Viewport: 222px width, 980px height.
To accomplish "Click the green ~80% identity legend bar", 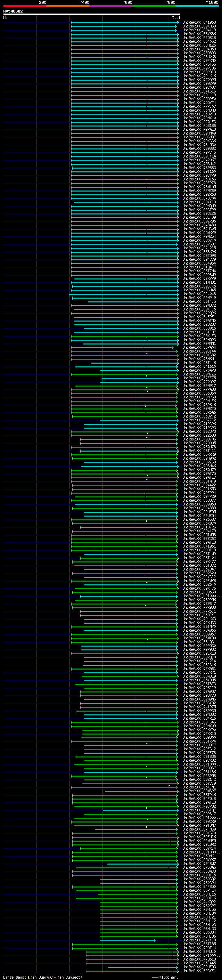I will point(154,6).
